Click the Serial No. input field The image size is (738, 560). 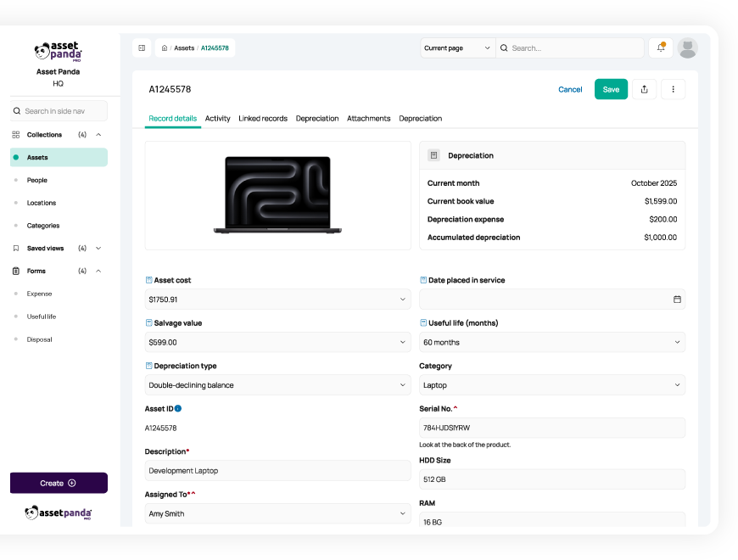click(551, 428)
